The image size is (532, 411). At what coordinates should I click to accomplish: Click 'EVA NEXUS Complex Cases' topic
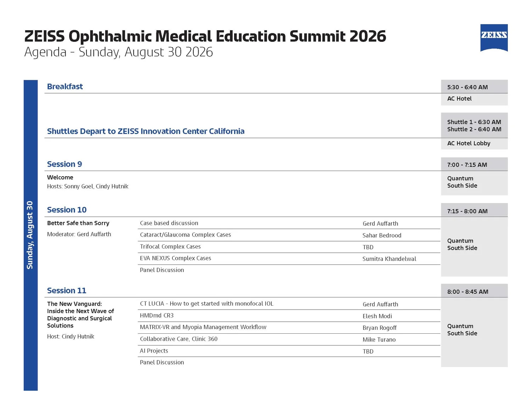pyautogui.click(x=176, y=258)
